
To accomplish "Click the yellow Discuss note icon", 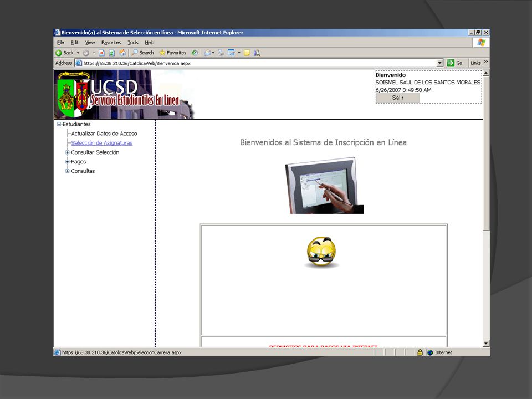I will pyautogui.click(x=247, y=53).
